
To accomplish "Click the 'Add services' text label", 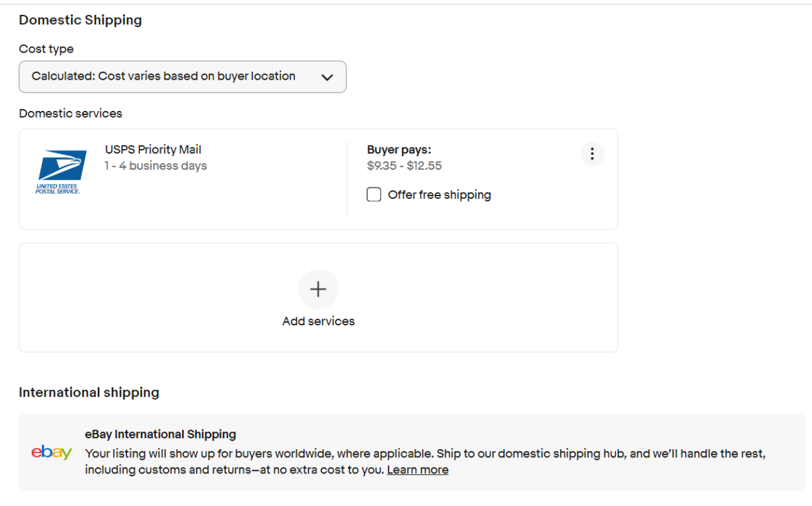I will pyautogui.click(x=318, y=321).
